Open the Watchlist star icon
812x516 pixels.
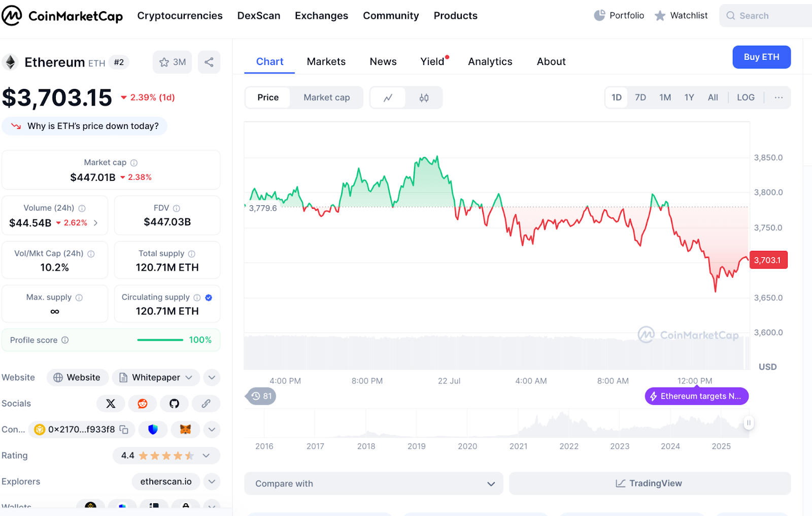click(660, 16)
